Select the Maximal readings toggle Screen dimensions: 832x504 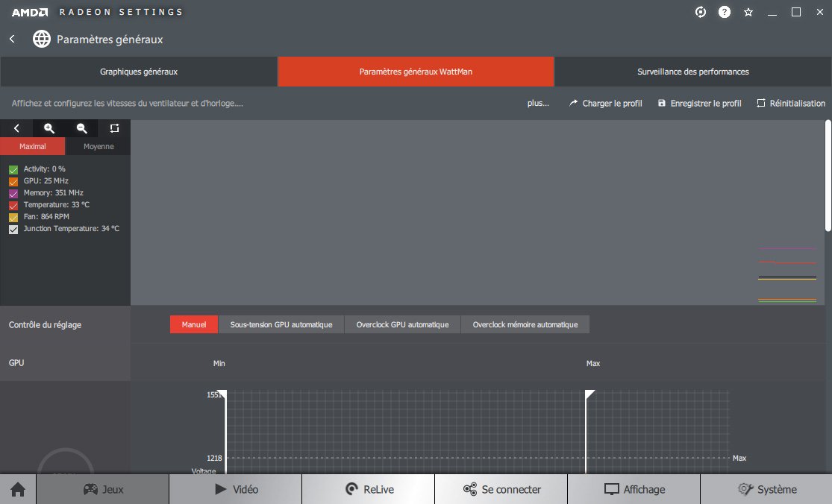[33, 146]
